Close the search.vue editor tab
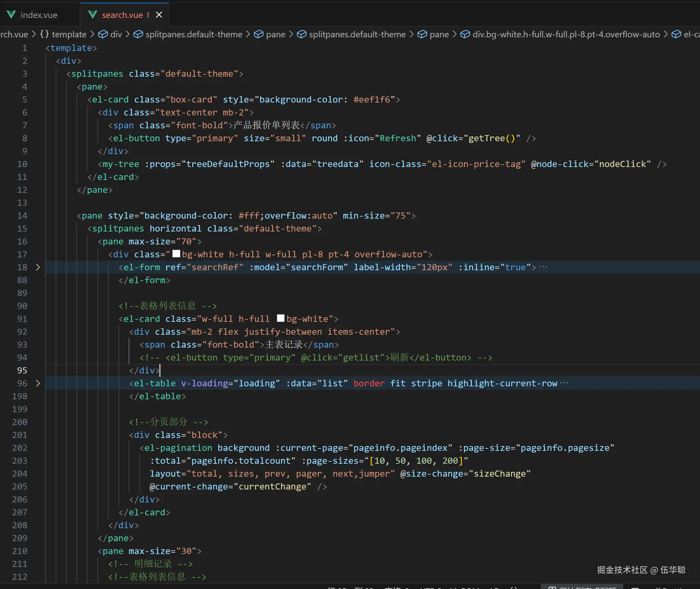 pos(159,15)
